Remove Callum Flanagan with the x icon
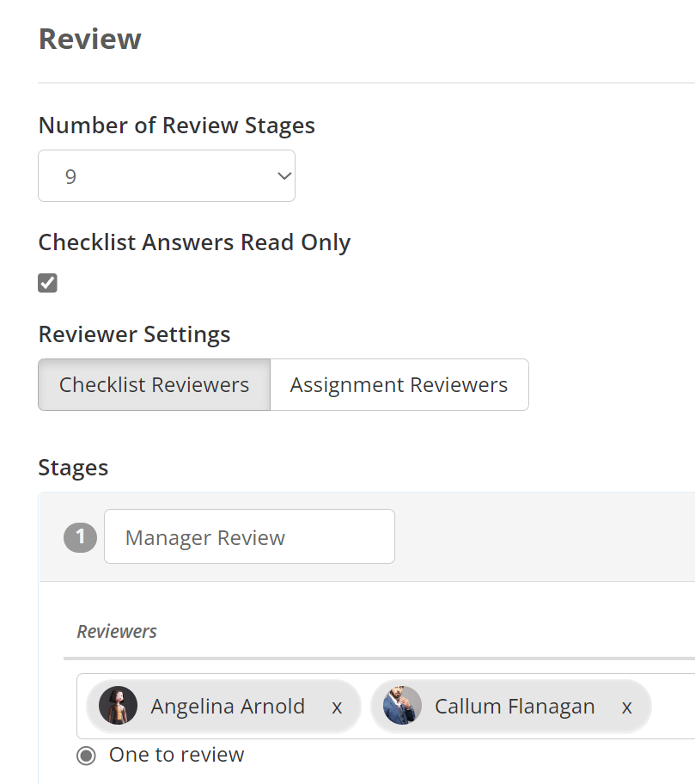This screenshot has height=784, width=695. [627, 706]
